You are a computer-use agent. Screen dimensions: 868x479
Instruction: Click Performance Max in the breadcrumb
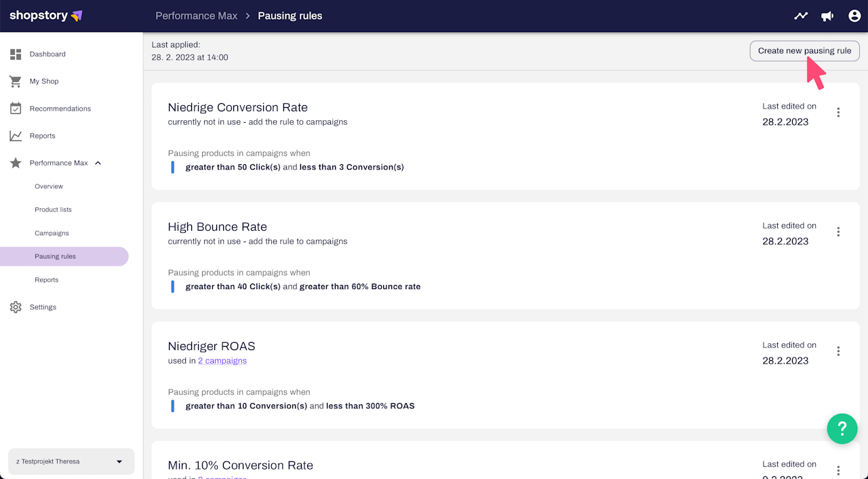click(x=196, y=16)
